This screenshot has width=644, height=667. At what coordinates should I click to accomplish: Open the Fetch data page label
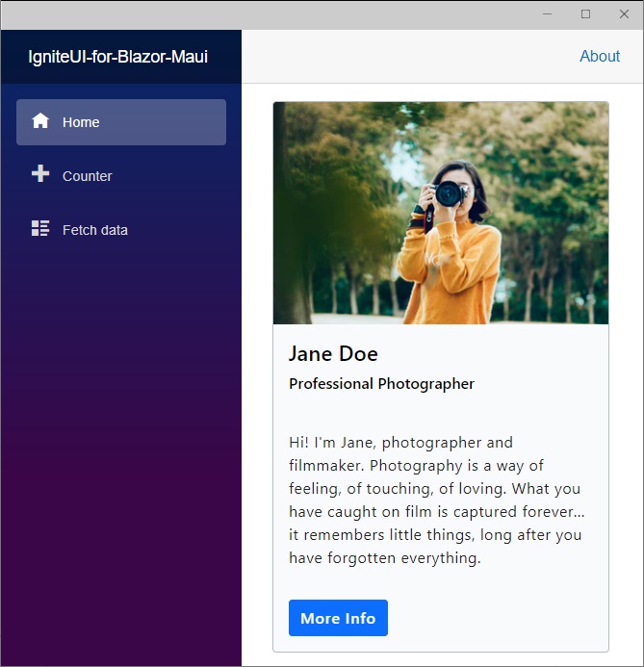(x=95, y=230)
